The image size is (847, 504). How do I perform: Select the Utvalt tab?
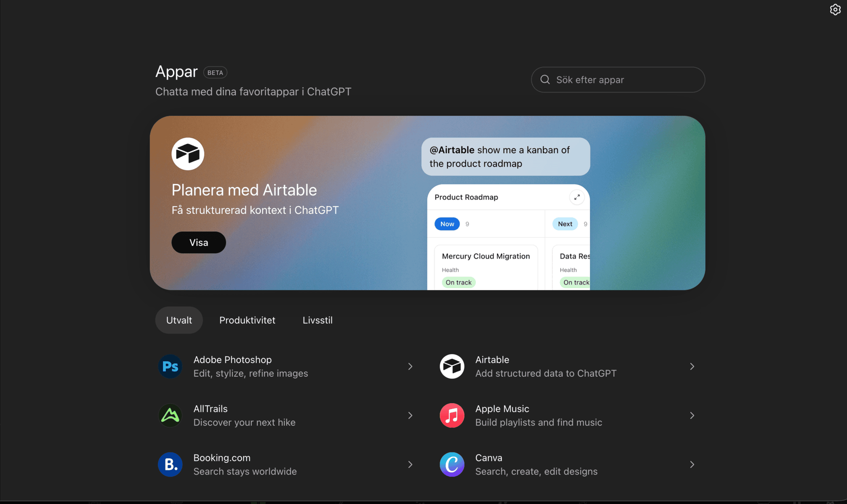click(179, 320)
